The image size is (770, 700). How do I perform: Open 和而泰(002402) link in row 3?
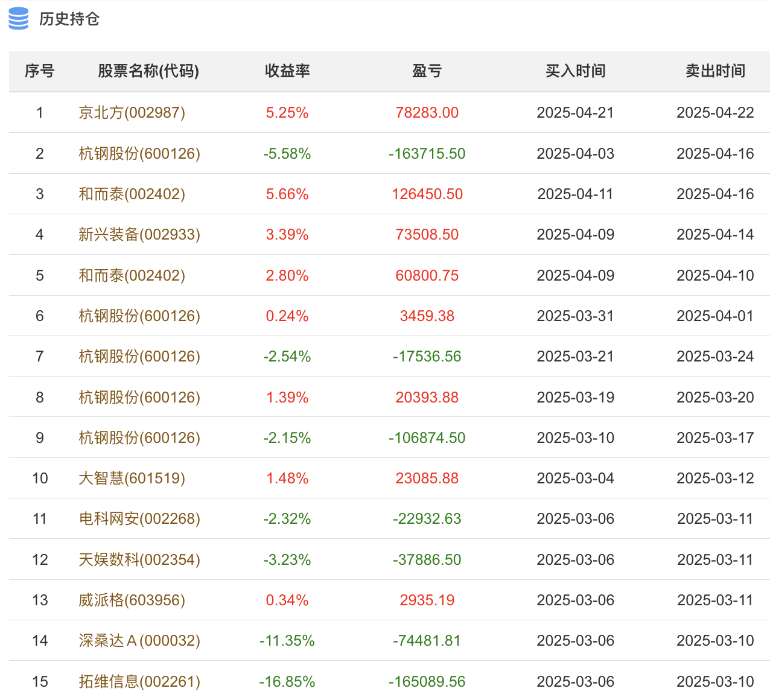[132, 194]
